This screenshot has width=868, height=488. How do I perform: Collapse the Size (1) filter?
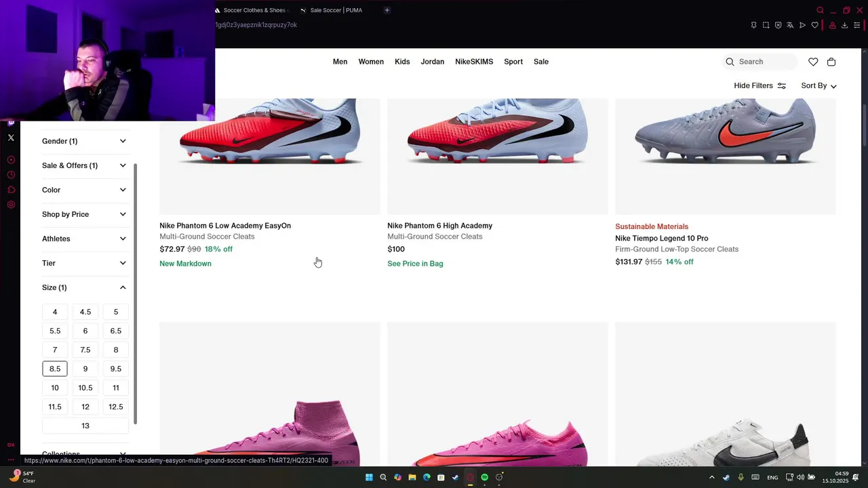[x=84, y=287]
